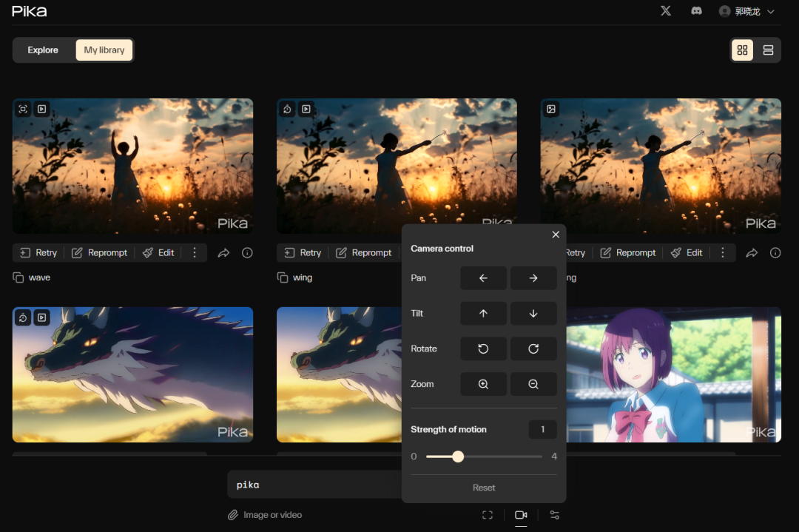Reset camera control settings
This screenshot has height=532, width=799.
(484, 488)
